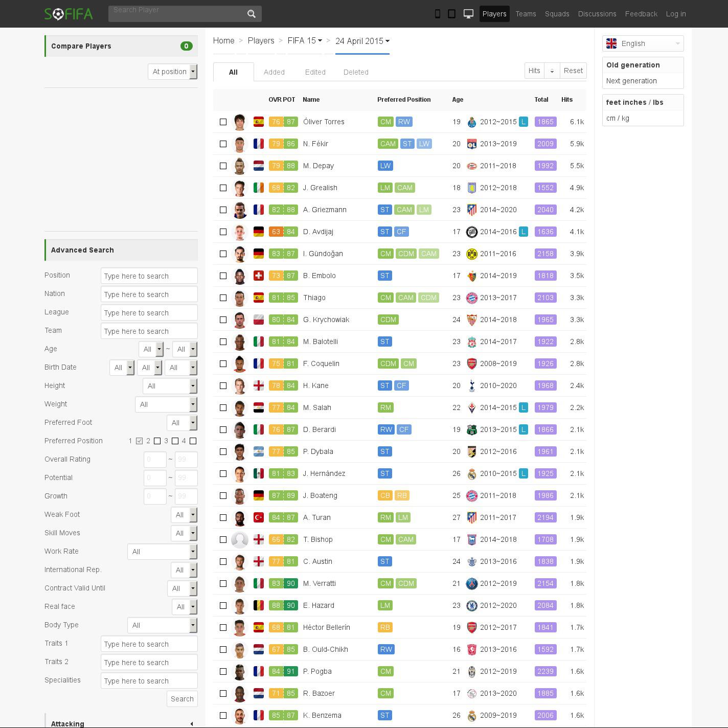The width and height of the screenshot is (728, 728).
Task: Switch to mobile phone view icon
Action: [437, 14]
